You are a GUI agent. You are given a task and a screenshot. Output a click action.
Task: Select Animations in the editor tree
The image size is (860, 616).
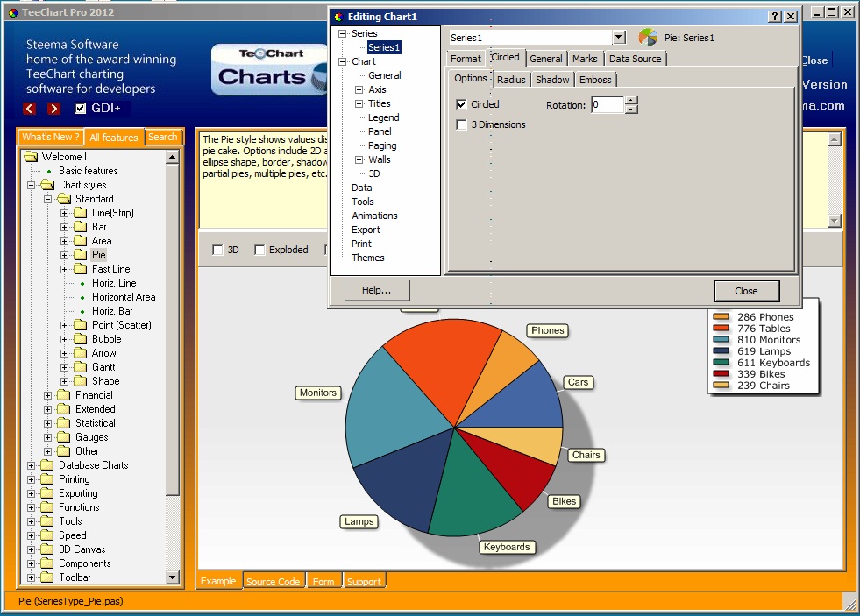374,216
